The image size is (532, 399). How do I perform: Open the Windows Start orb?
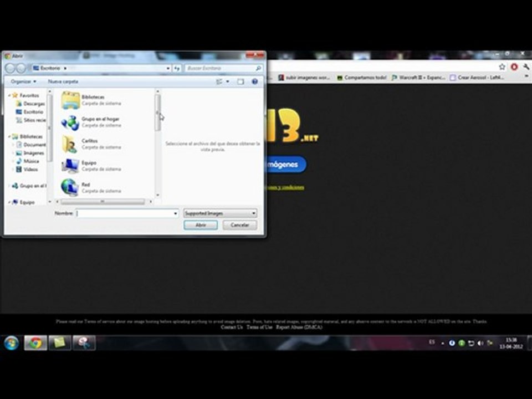(x=12, y=342)
